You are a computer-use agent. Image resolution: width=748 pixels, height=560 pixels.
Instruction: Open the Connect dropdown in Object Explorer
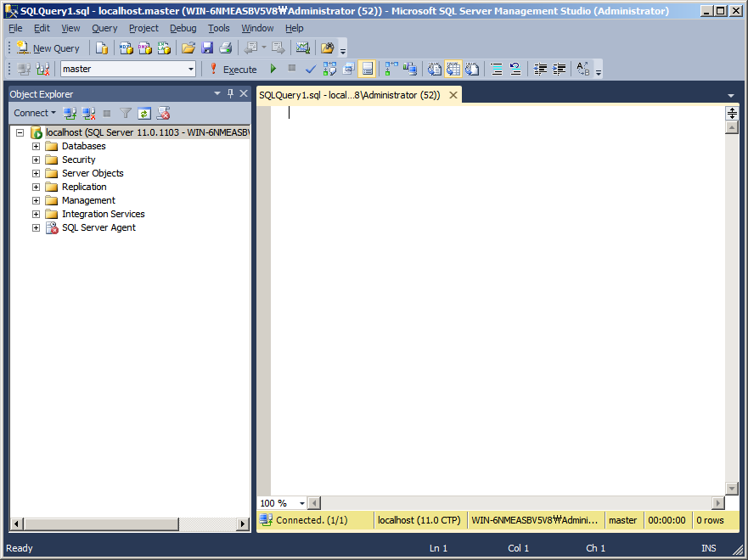pyautogui.click(x=34, y=113)
